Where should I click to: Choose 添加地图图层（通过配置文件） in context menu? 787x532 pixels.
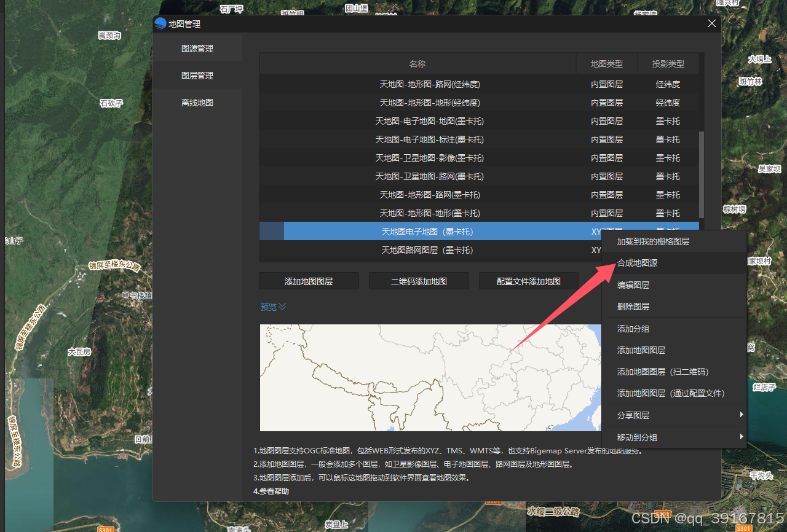click(674, 393)
